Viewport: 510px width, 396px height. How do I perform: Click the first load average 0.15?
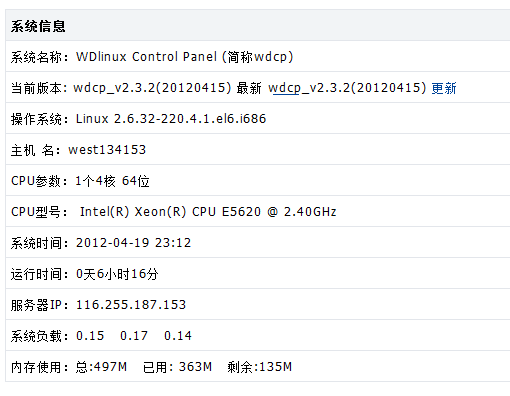click(x=90, y=336)
